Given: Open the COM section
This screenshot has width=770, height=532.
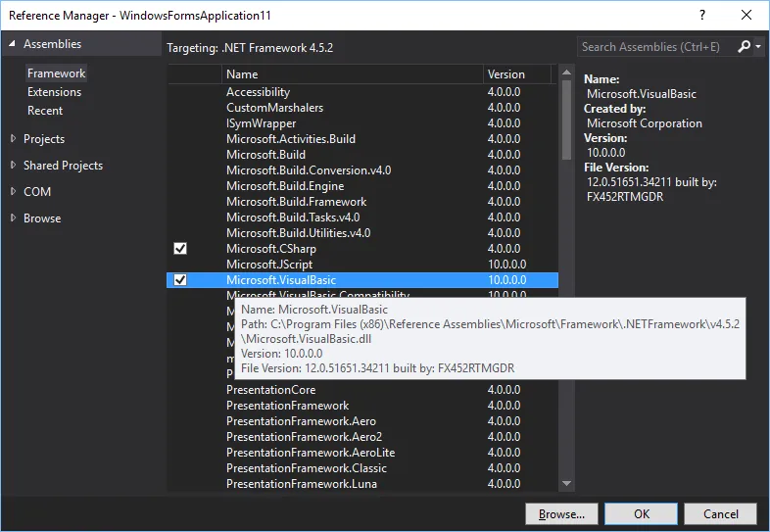Looking at the screenshot, I should (x=37, y=192).
